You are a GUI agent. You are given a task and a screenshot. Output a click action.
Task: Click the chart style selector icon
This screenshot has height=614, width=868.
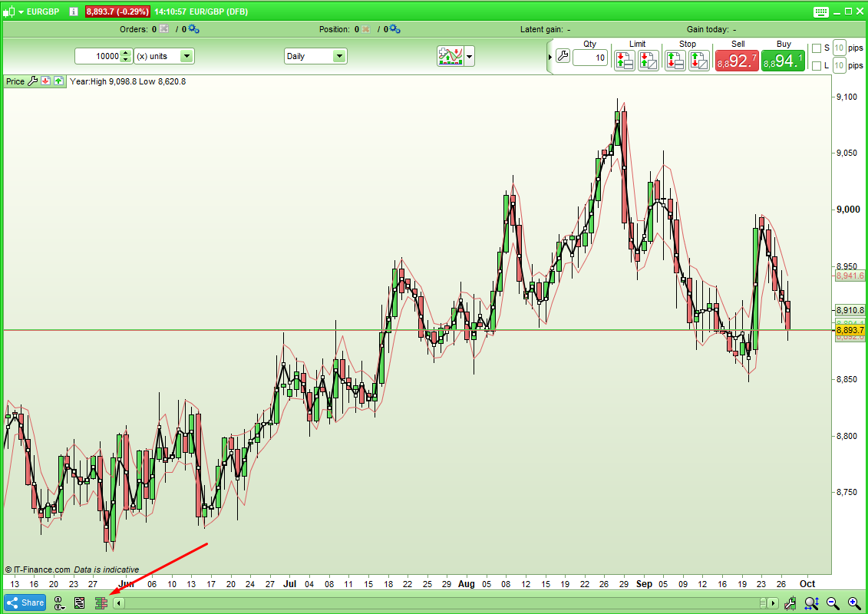click(x=451, y=56)
